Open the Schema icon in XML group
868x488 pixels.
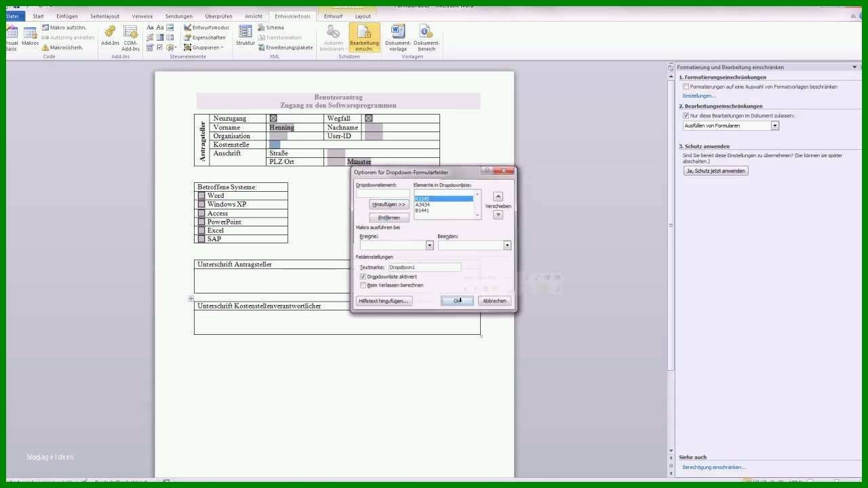point(271,28)
